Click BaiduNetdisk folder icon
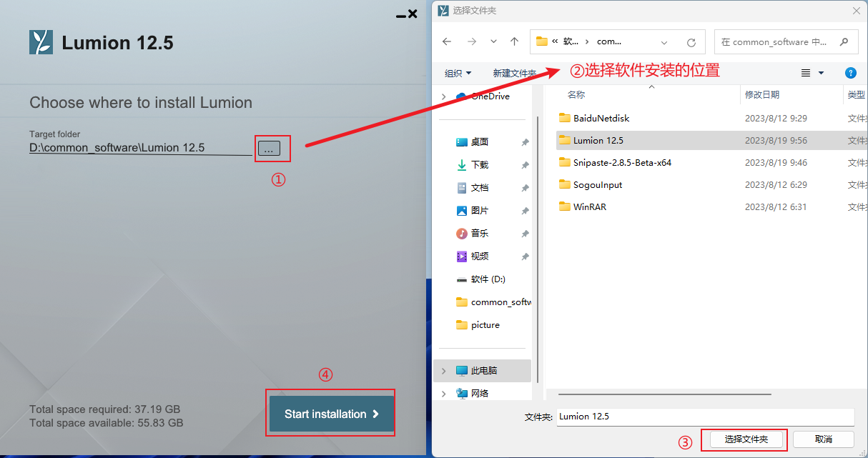Image resolution: width=868 pixels, height=458 pixels. 565,118
